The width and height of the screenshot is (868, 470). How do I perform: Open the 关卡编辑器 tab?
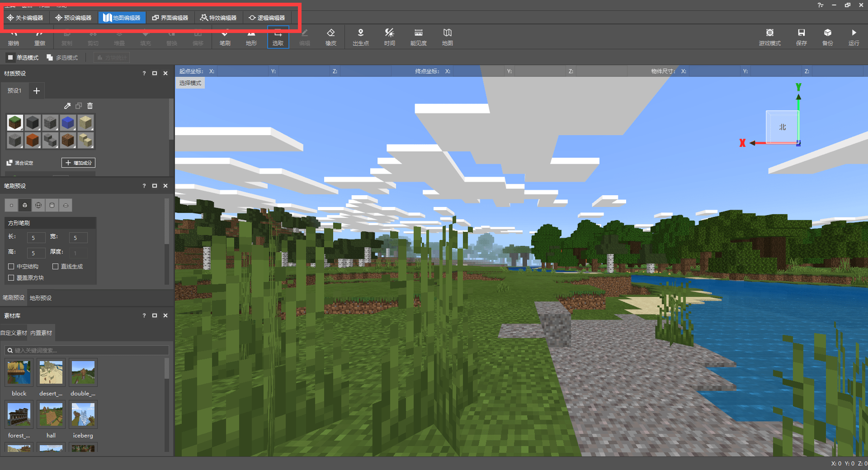[x=25, y=18]
